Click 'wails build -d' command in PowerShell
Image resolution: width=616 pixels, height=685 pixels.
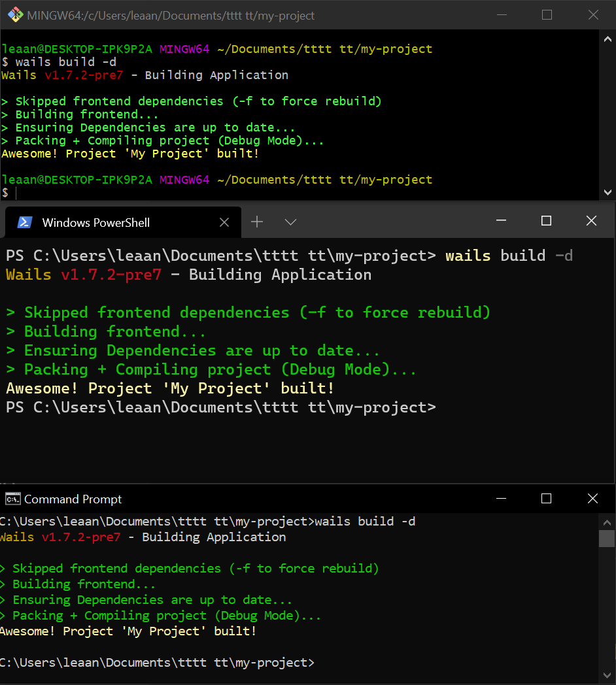[x=509, y=256]
